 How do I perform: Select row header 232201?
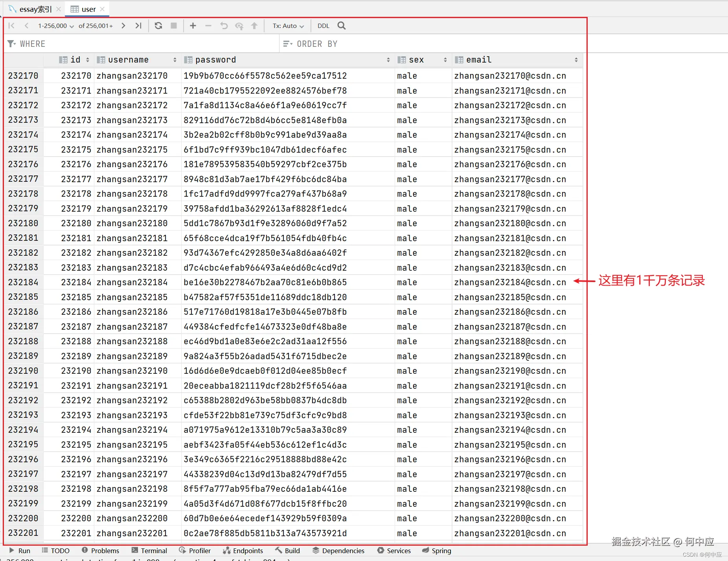[23, 533]
